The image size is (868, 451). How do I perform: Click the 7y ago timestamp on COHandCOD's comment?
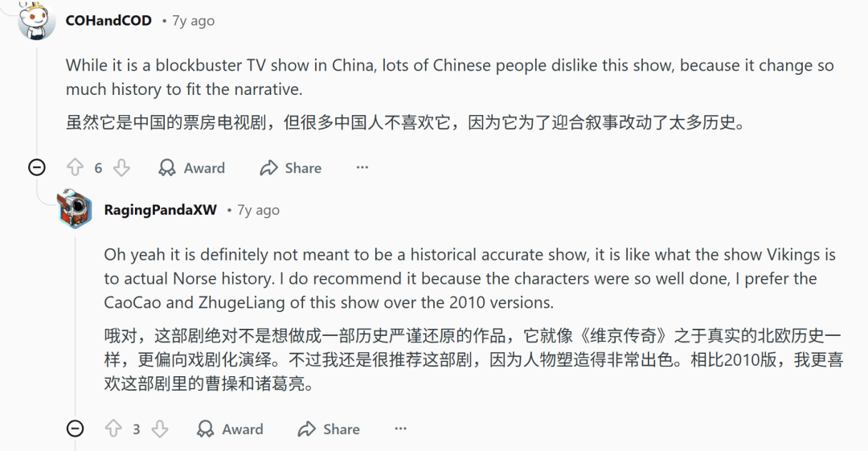click(194, 21)
